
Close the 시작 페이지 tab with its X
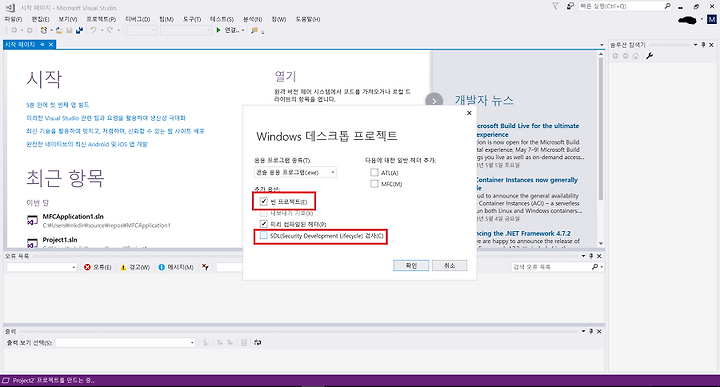51,45
